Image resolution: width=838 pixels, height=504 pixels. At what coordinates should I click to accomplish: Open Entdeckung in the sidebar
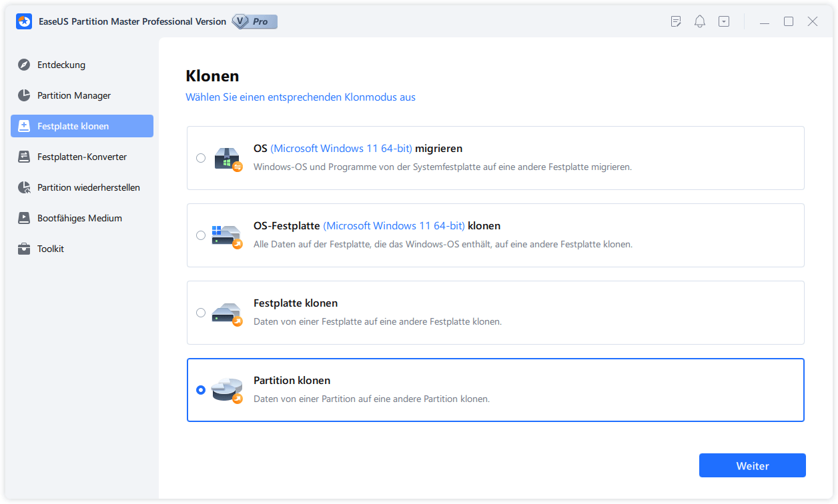click(x=82, y=65)
